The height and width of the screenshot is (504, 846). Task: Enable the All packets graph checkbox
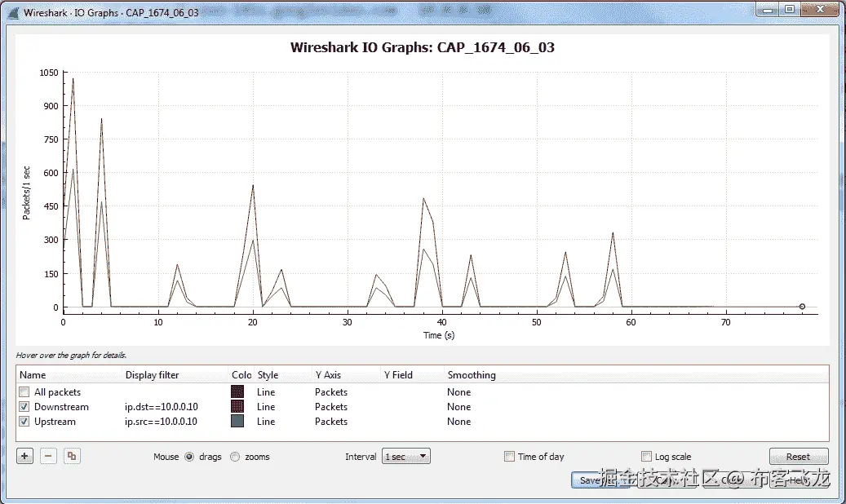(x=24, y=392)
